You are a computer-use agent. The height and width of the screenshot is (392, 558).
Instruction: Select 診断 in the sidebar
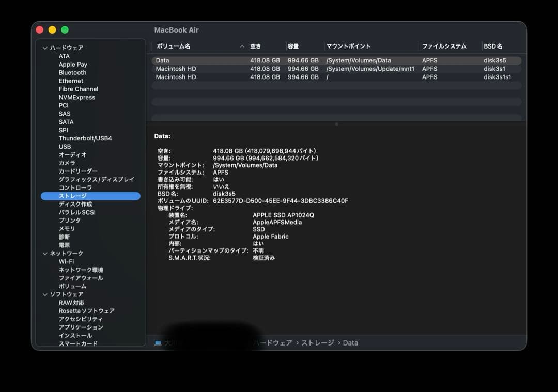(x=64, y=237)
